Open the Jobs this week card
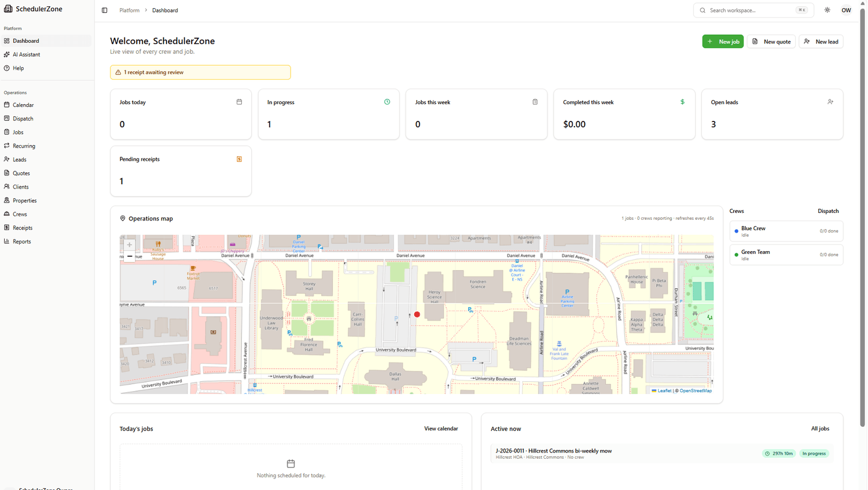 [476, 114]
